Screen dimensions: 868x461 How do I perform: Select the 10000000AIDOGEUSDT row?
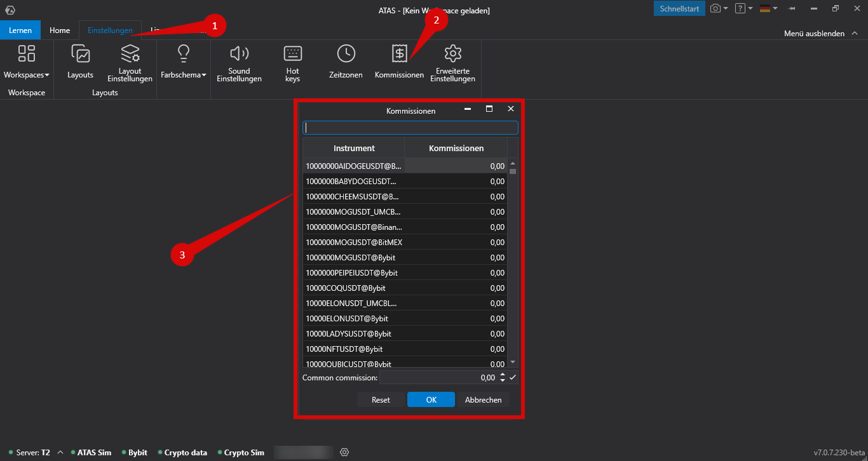tap(405, 166)
